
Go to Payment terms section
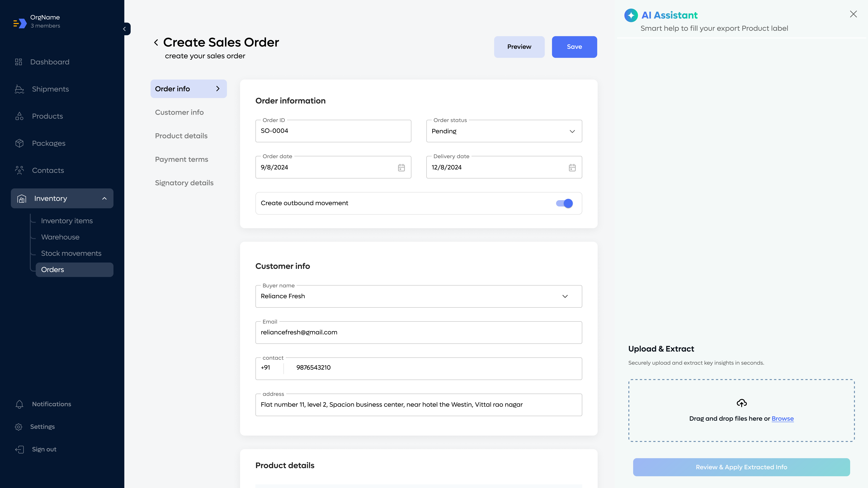[181, 159]
